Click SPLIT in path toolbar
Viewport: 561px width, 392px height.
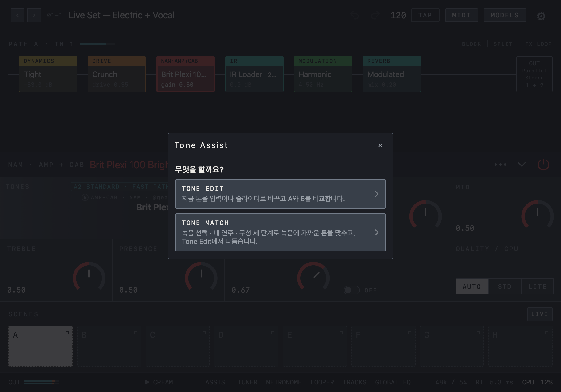coord(503,44)
